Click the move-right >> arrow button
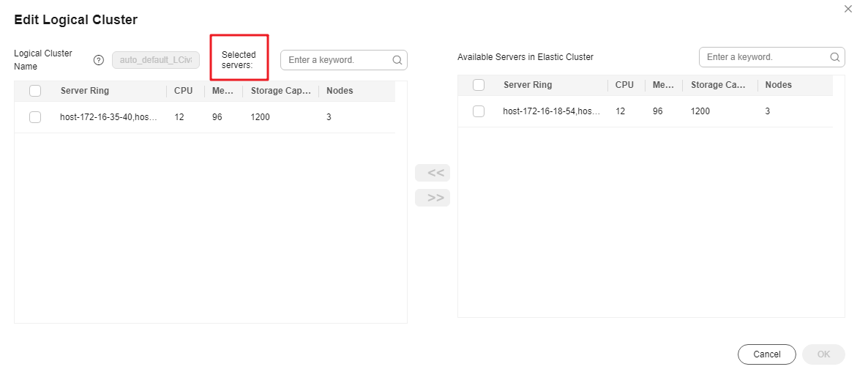Screen dimensions: 868x383 (433, 198)
